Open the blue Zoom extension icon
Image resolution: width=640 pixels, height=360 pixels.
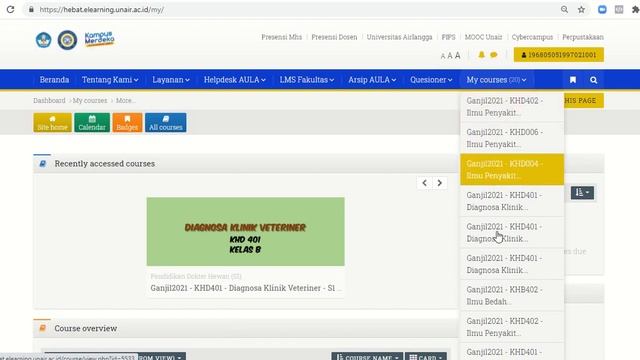click(x=602, y=9)
